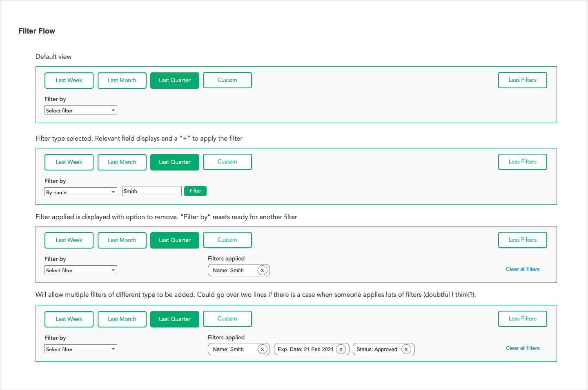Click Less Filters in the three-filters-applied panel
Viewport: 588px width, 390px height.
pos(523,319)
